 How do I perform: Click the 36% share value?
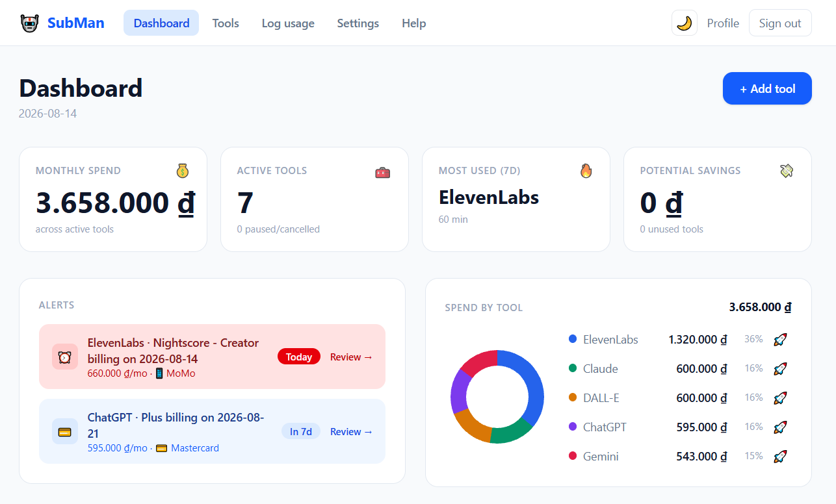(x=753, y=339)
